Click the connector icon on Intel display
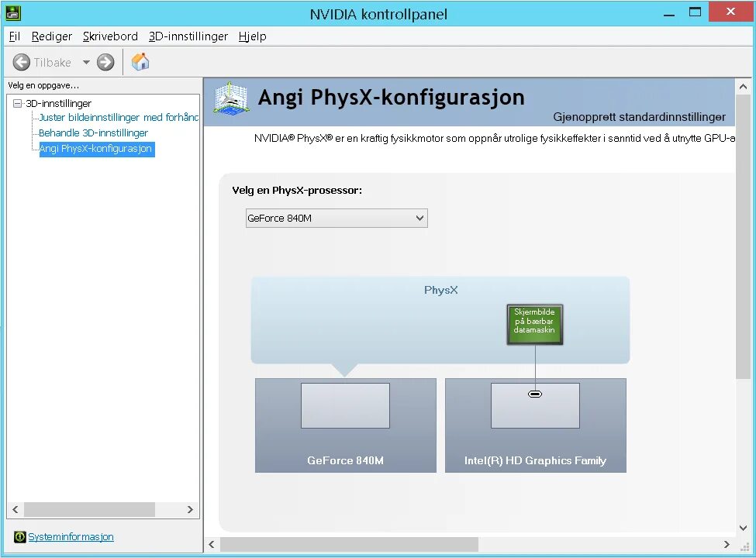 [x=535, y=394]
